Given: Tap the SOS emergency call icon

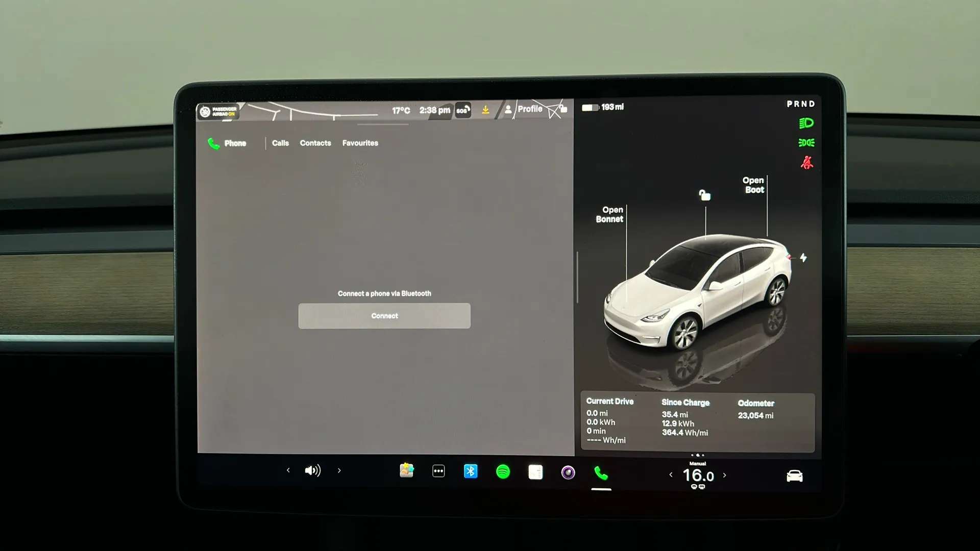Looking at the screenshot, I should [462, 110].
